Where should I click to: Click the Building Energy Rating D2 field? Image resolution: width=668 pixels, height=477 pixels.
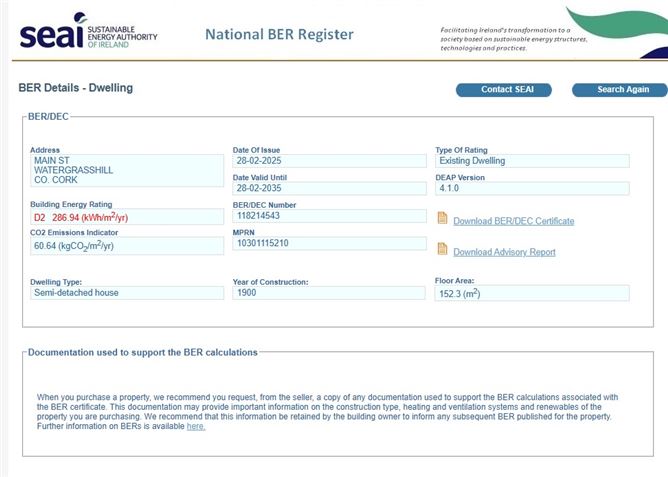pyautogui.click(x=127, y=217)
